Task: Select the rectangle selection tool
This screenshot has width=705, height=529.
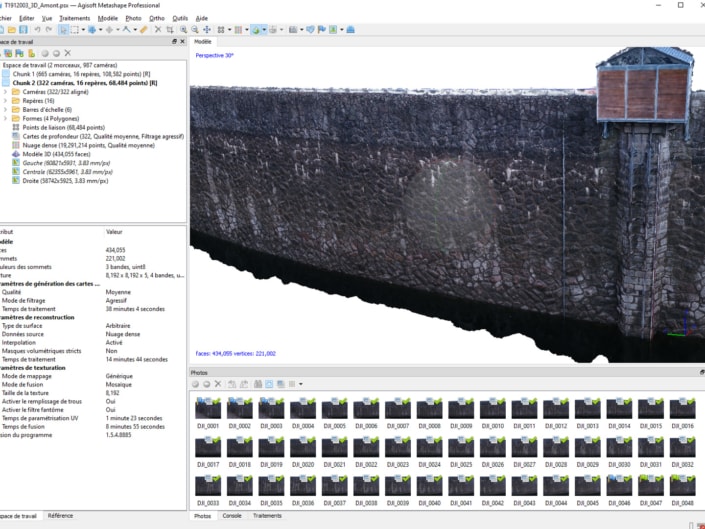Action: [74, 30]
